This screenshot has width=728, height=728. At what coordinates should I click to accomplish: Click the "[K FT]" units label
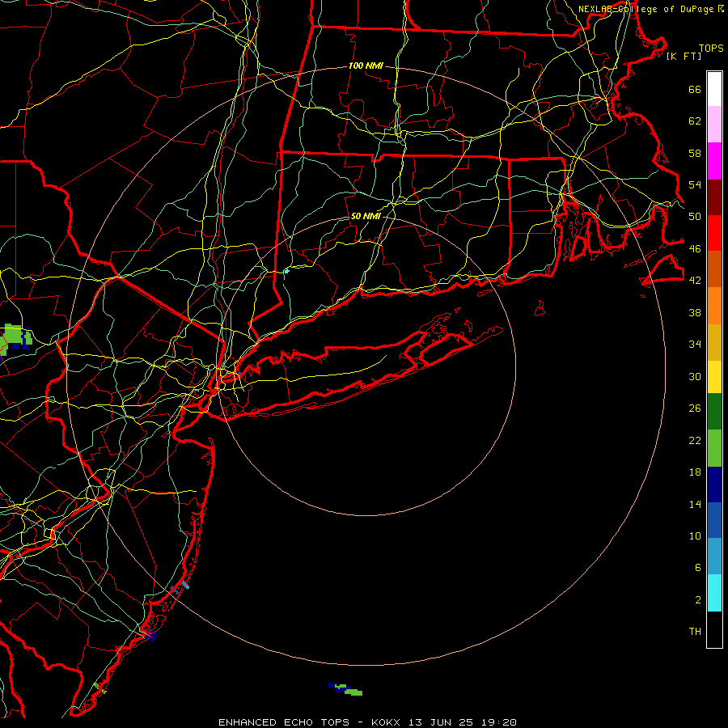(684, 56)
